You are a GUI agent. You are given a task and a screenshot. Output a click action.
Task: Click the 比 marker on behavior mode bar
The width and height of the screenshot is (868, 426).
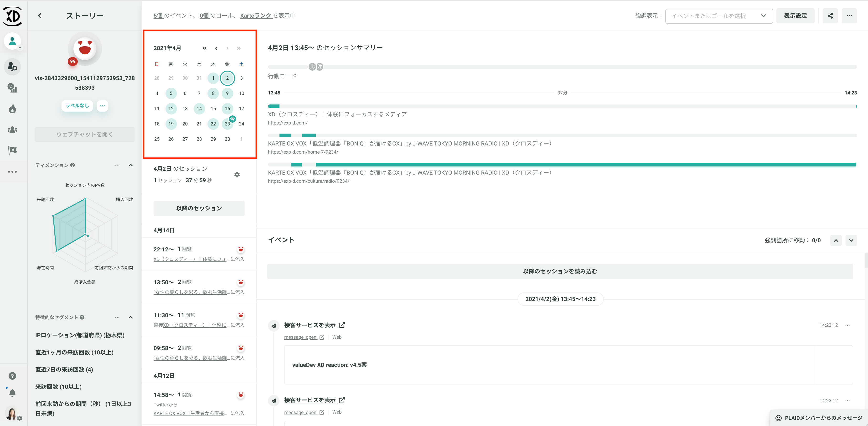[x=312, y=67]
